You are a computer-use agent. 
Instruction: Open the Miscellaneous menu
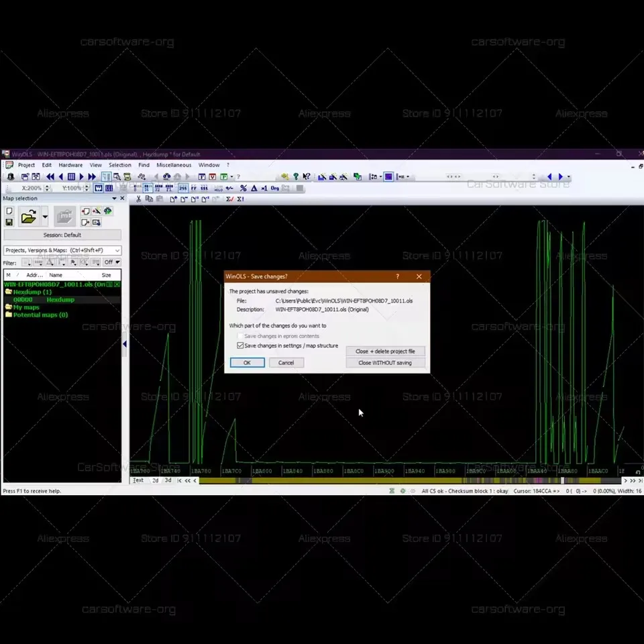174,164
